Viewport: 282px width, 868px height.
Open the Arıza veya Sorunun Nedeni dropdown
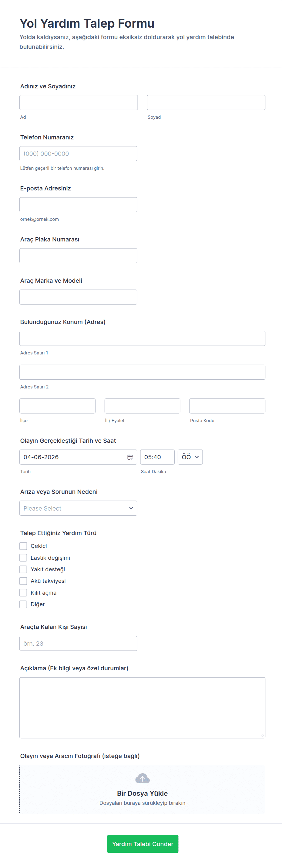click(x=78, y=508)
